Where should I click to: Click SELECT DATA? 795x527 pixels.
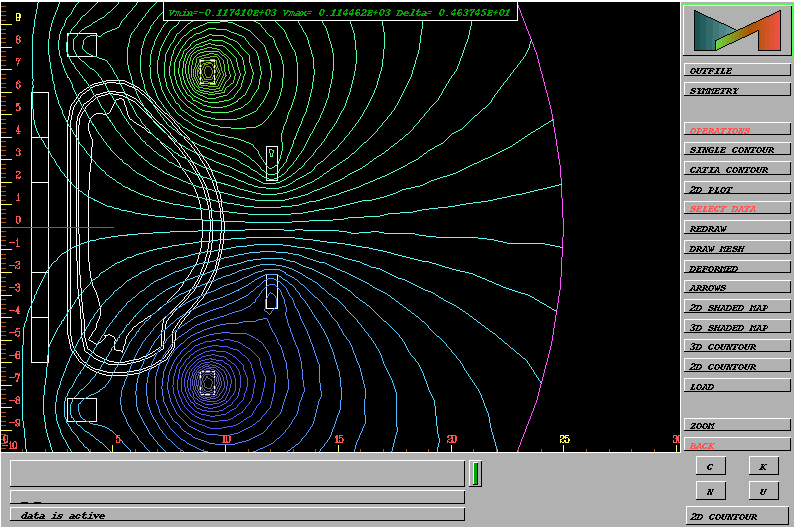click(737, 208)
